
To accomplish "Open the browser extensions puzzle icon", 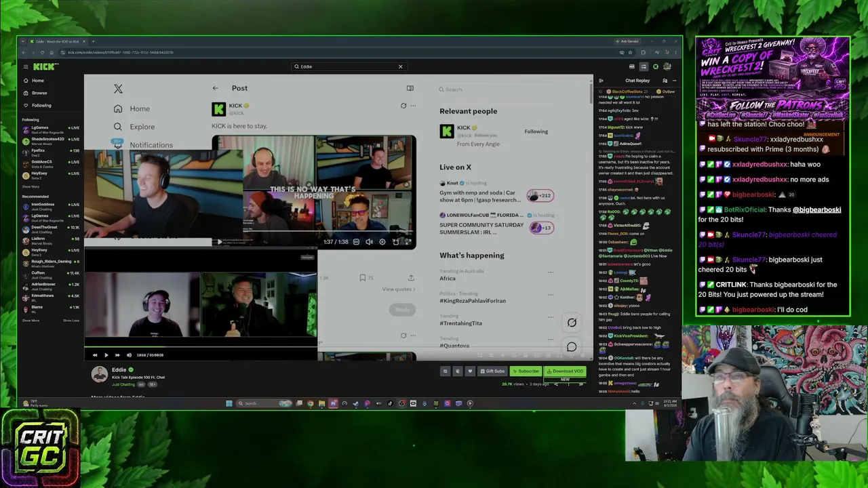I will click(x=644, y=52).
